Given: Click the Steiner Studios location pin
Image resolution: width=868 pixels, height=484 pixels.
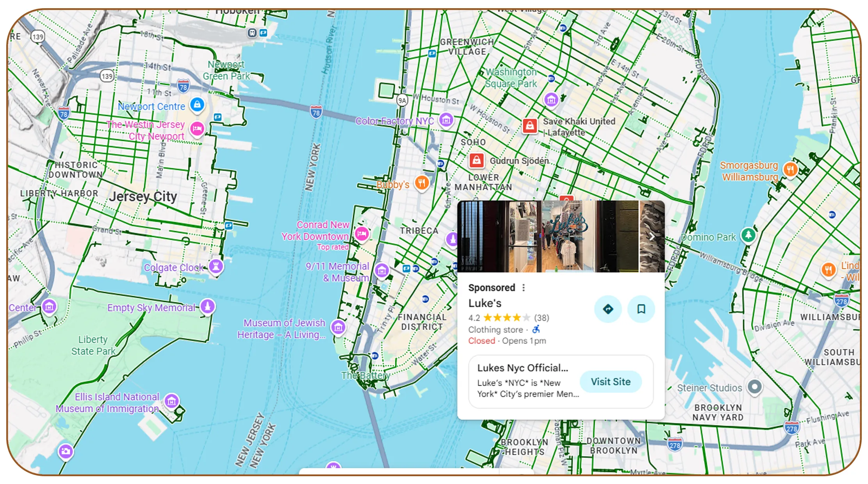Looking at the screenshot, I should 754,387.
